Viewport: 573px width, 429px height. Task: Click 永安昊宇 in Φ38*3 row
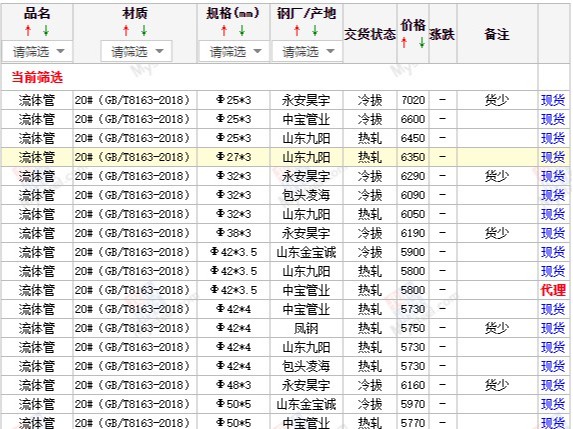pyautogui.click(x=306, y=233)
